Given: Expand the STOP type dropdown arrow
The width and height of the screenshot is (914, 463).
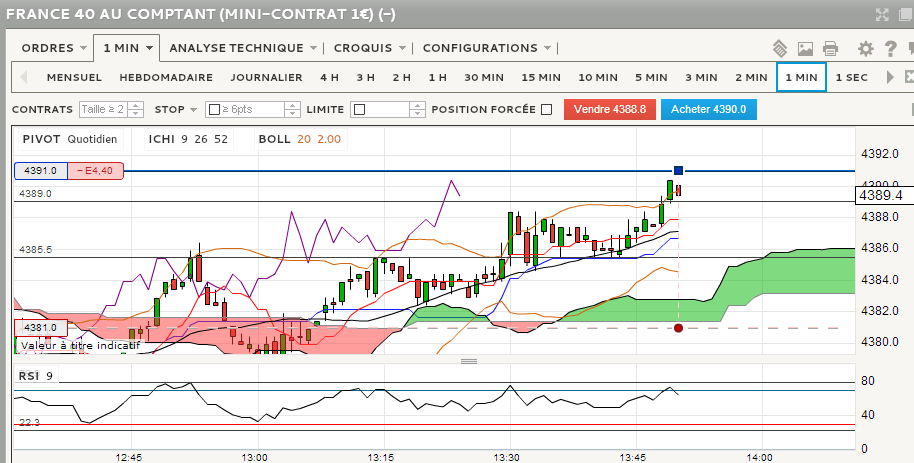Looking at the screenshot, I should (x=194, y=110).
